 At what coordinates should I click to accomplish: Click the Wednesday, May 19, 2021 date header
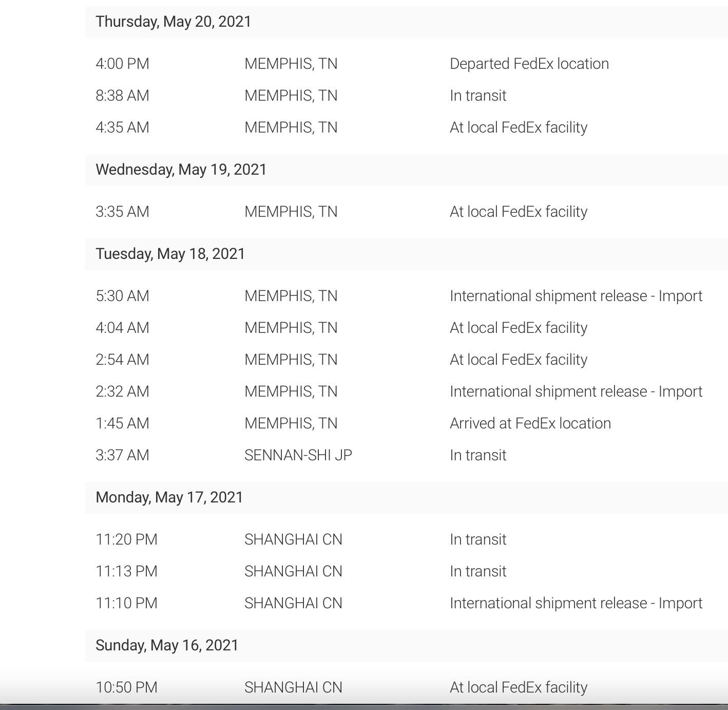click(181, 170)
